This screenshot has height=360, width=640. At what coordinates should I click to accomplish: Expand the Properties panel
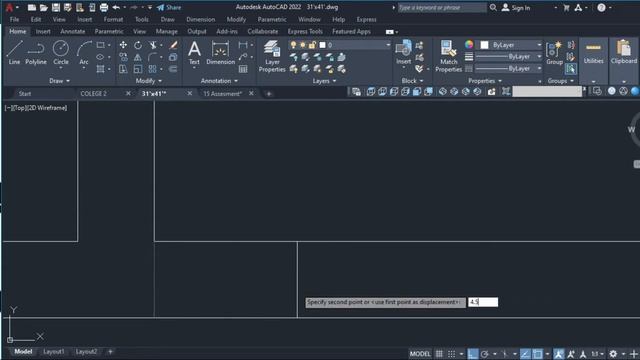pyautogui.click(x=485, y=81)
